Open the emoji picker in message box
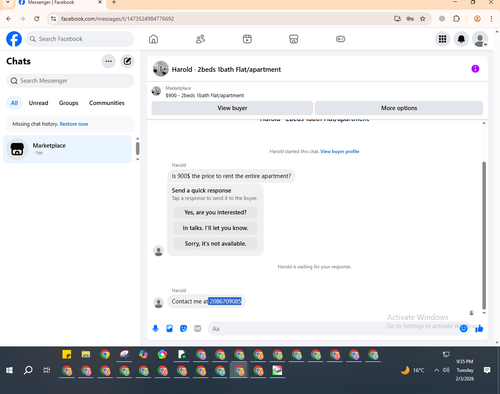 [x=463, y=329]
